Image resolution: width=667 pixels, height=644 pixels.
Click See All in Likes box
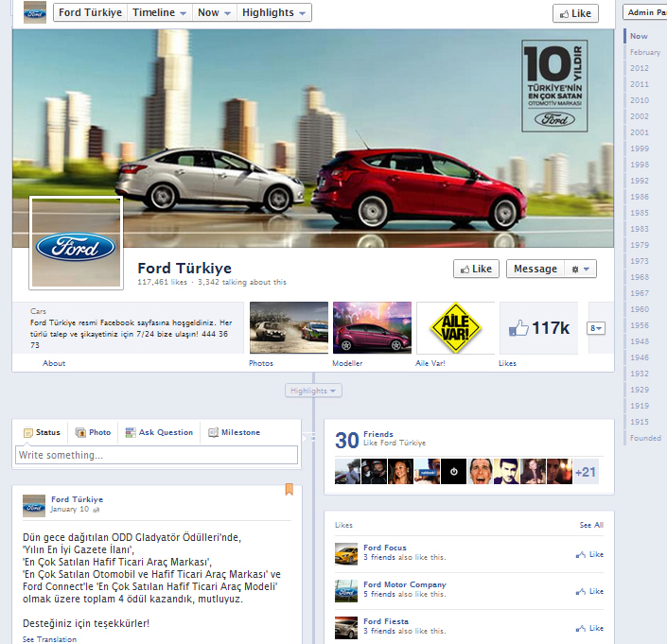pyautogui.click(x=591, y=525)
